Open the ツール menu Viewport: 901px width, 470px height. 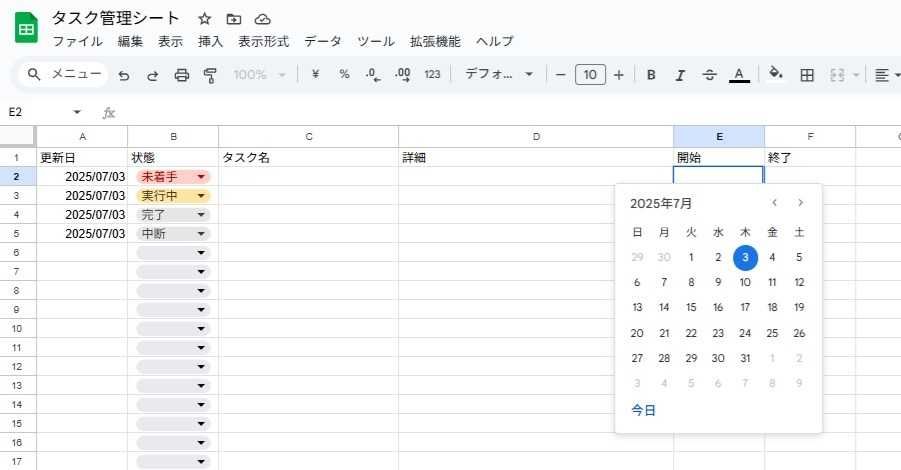376,41
